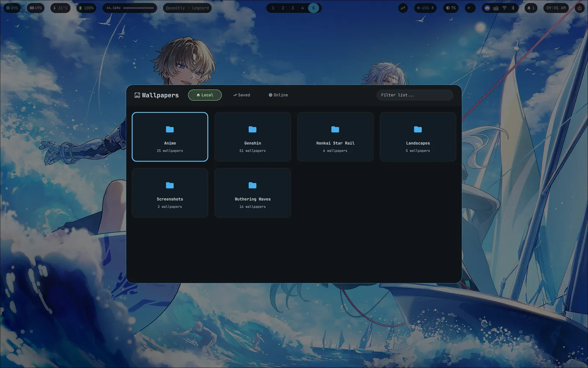Select the active workspace 5
588x368 pixels.
click(313, 8)
